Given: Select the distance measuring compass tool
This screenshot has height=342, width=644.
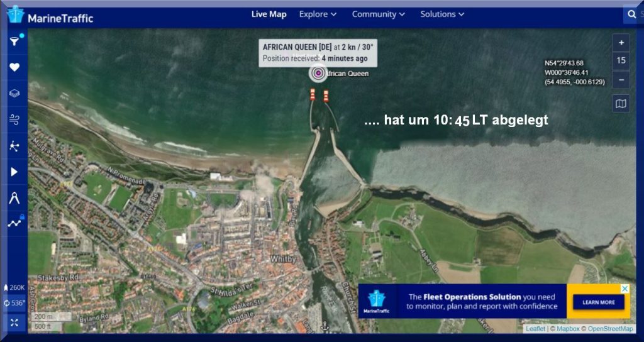Looking at the screenshot, I should click(14, 197).
